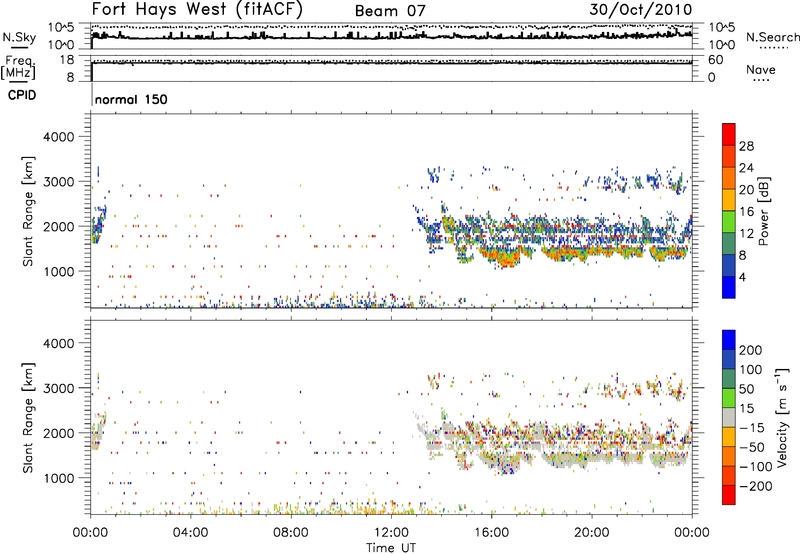
Task: Click the light green Power segment between 12 and 16
Action: (x=729, y=222)
